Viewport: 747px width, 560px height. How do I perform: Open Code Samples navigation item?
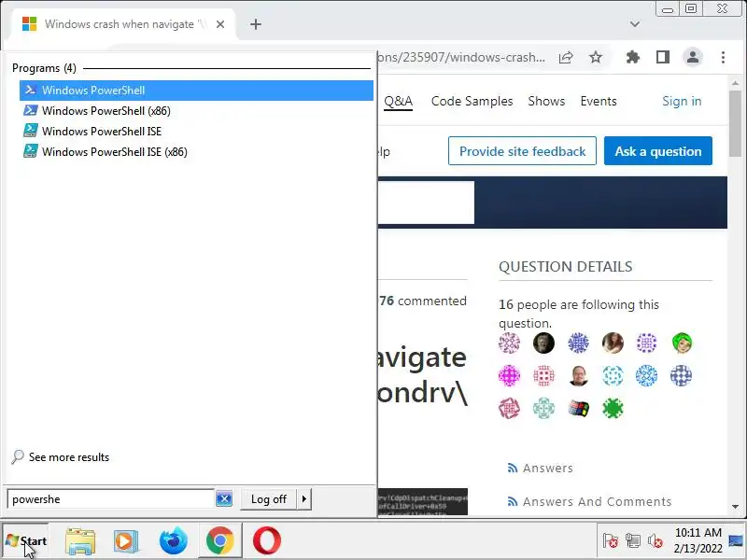[x=472, y=101]
